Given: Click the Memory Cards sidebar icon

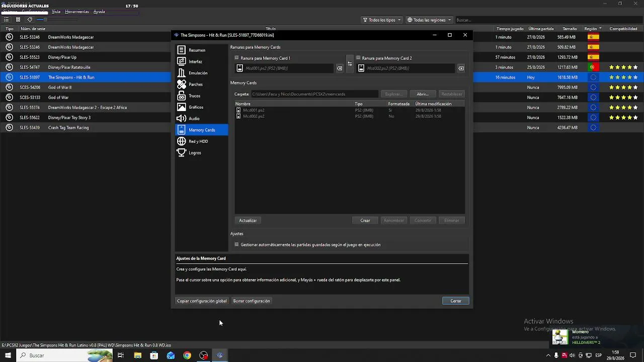Looking at the screenshot, I should tap(182, 130).
